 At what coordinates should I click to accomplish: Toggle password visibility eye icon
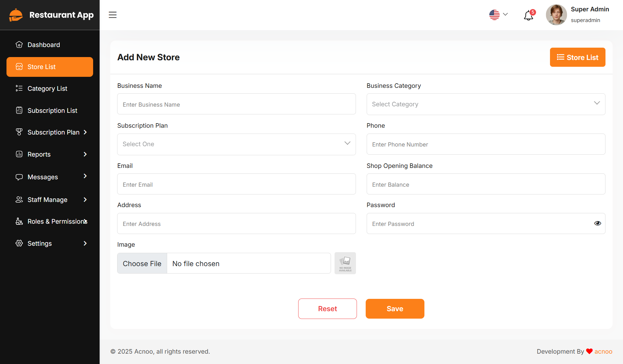(597, 223)
